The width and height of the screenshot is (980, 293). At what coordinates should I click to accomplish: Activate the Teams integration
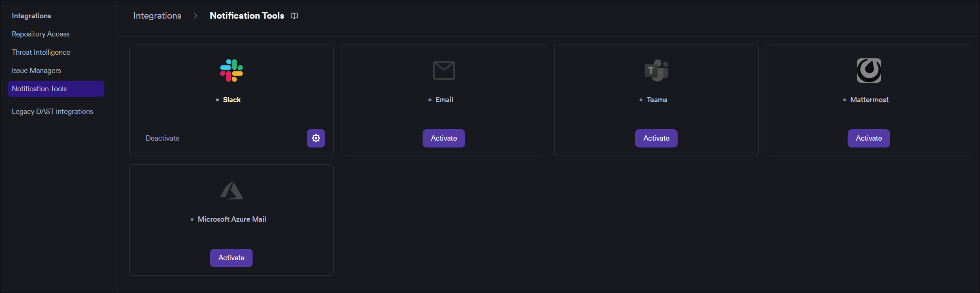[x=656, y=138]
